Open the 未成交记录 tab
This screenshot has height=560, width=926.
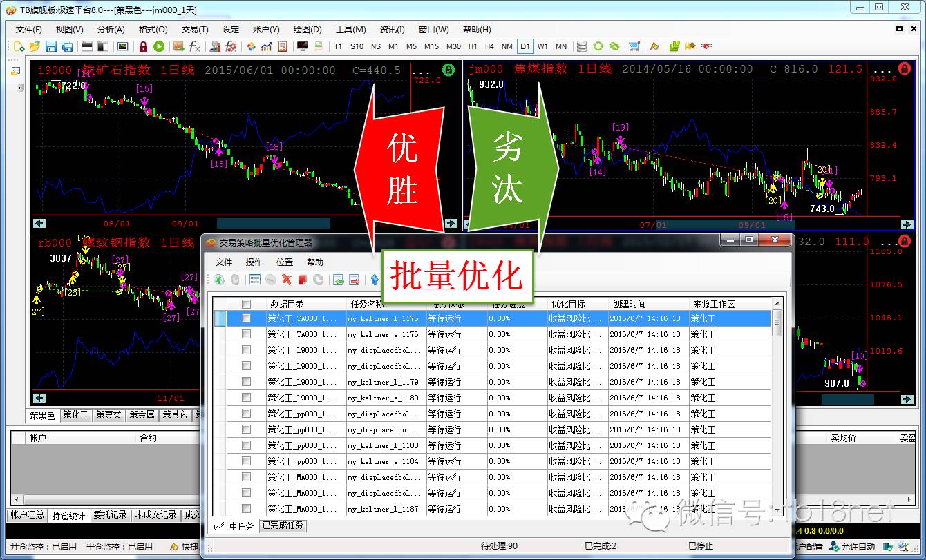[x=156, y=515]
